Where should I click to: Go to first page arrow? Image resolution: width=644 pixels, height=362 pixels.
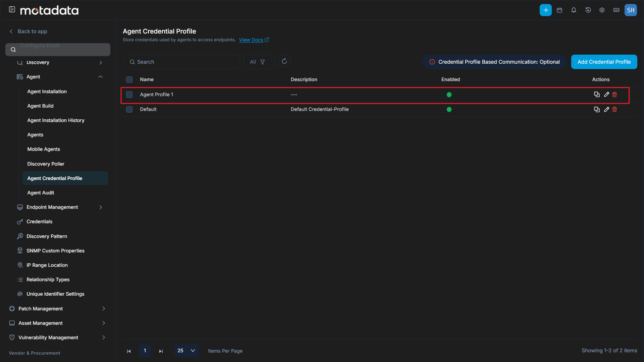pos(129,351)
